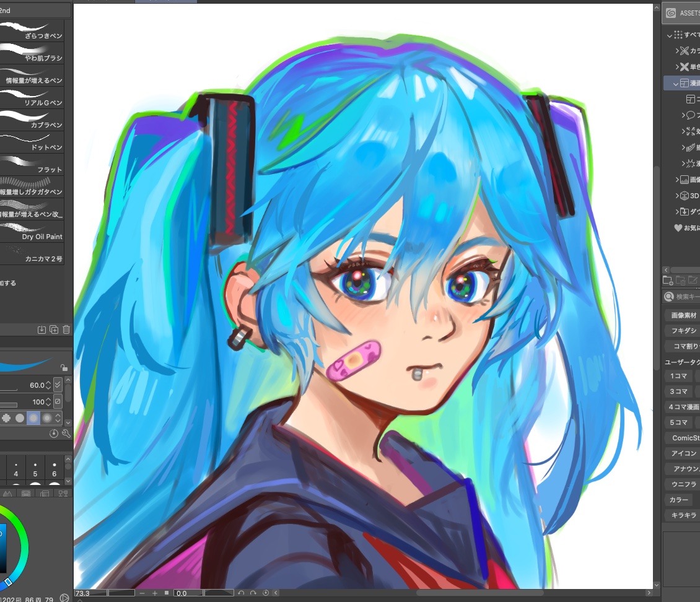Expand the monochrome pattern material folder
Viewport: 700px width, 602px height.
[677, 67]
